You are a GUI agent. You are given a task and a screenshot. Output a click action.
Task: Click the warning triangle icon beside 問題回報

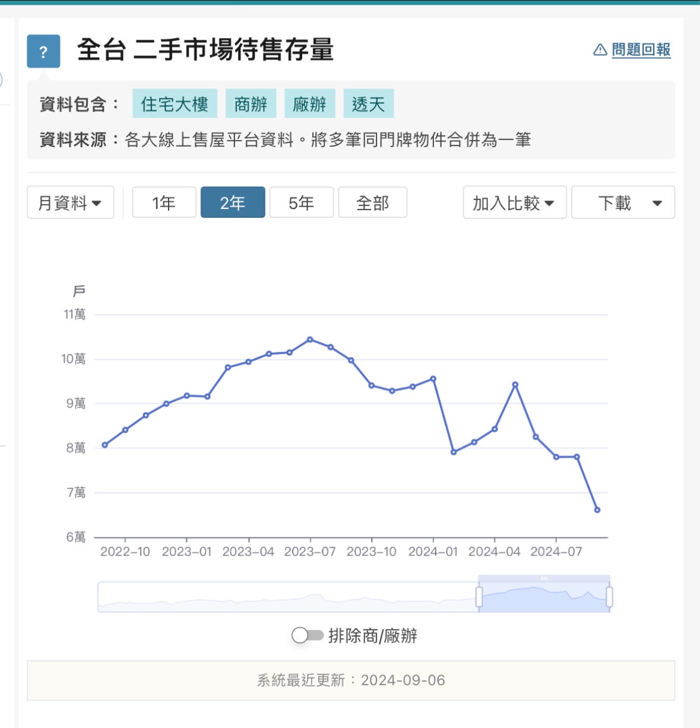600,50
